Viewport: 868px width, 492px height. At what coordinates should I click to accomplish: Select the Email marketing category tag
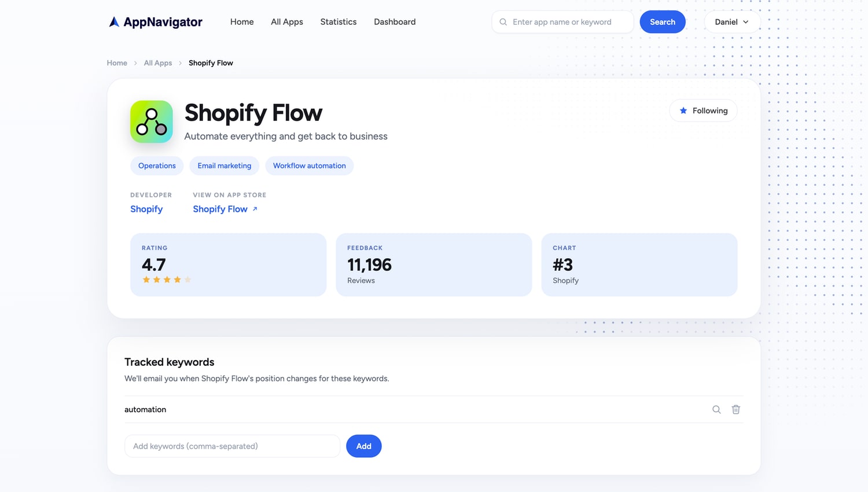click(x=225, y=166)
